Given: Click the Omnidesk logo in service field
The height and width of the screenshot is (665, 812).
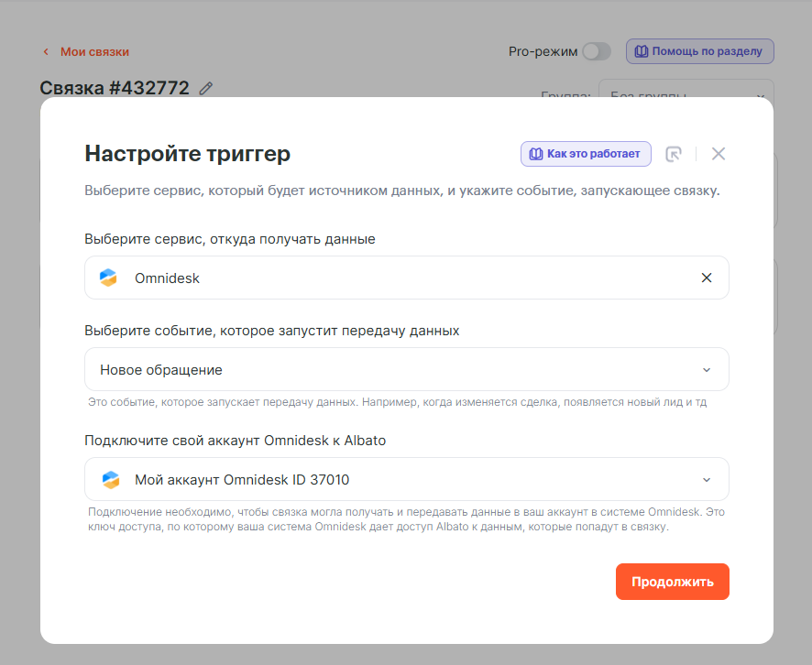Looking at the screenshot, I should 109,278.
